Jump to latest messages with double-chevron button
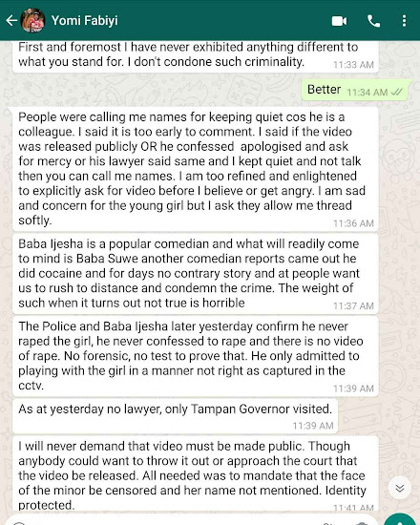 [x=400, y=488]
